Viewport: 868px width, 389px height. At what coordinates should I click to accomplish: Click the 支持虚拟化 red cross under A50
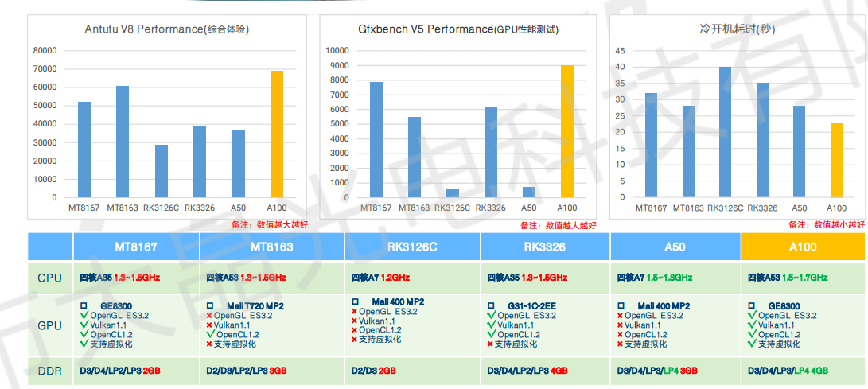pyautogui.click(x=620, y=344)
